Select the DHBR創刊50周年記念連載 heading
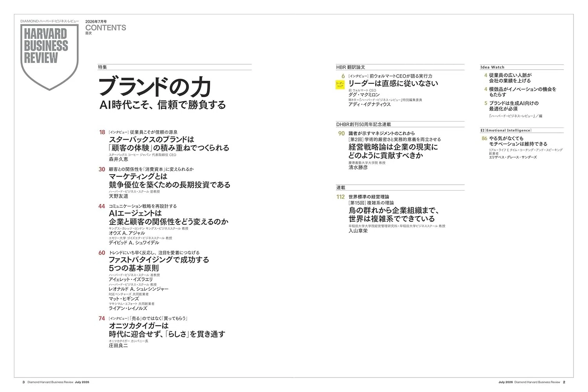Viewport: 588px width, 392px height. [364, 124]
